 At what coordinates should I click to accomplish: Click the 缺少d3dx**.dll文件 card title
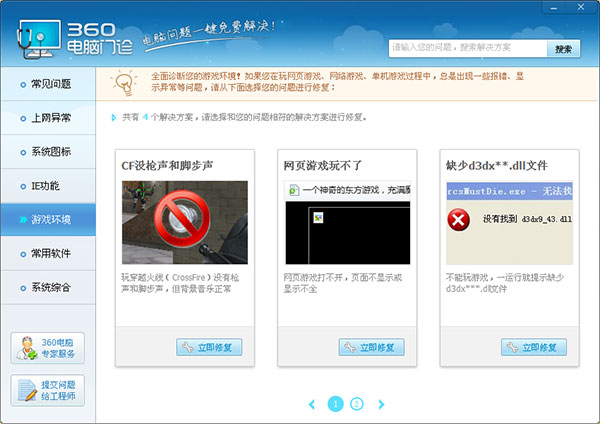pos(497,166)
